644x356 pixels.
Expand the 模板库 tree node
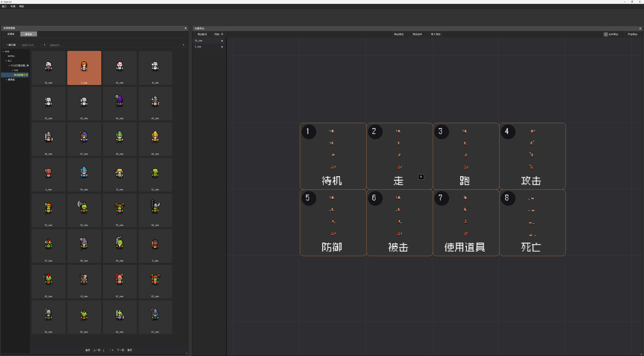click(x=6, y=80)
